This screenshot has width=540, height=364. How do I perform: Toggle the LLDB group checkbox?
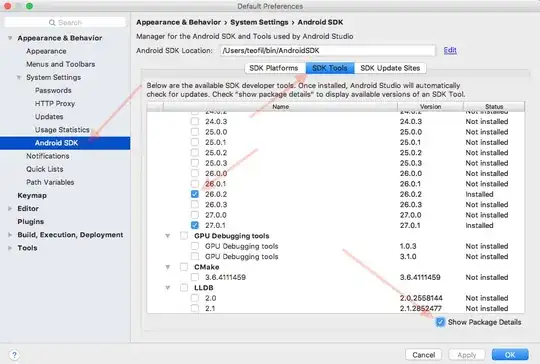pos(184,287)
